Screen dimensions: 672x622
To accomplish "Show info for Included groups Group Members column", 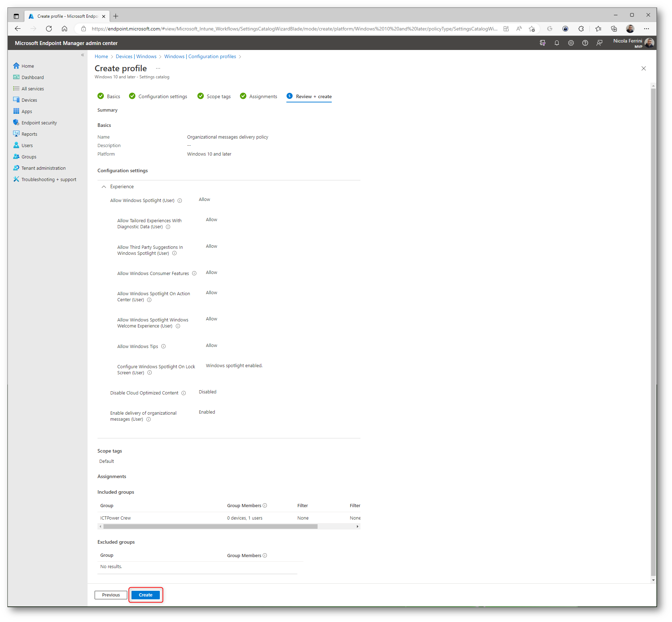I will pos(265,505).
